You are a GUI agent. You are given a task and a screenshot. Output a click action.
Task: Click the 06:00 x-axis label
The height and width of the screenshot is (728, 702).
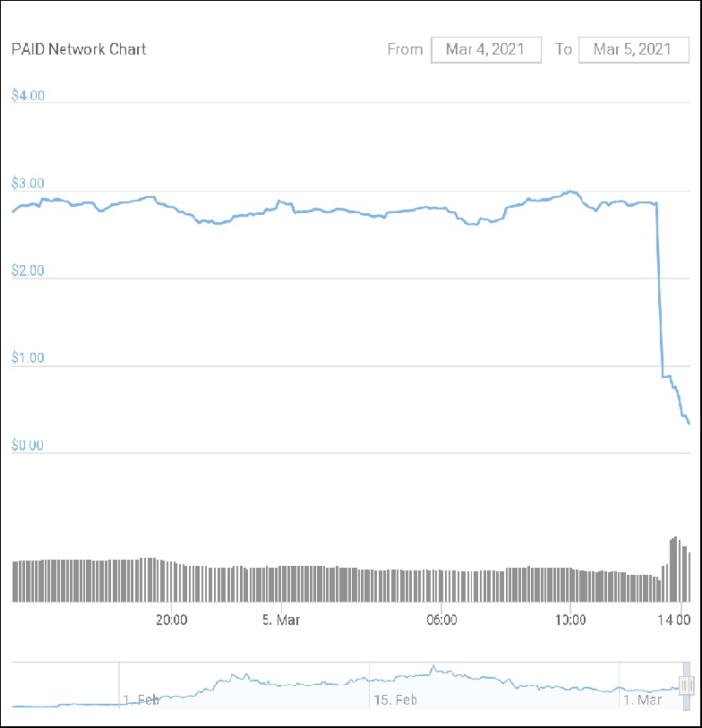(441, 619)
